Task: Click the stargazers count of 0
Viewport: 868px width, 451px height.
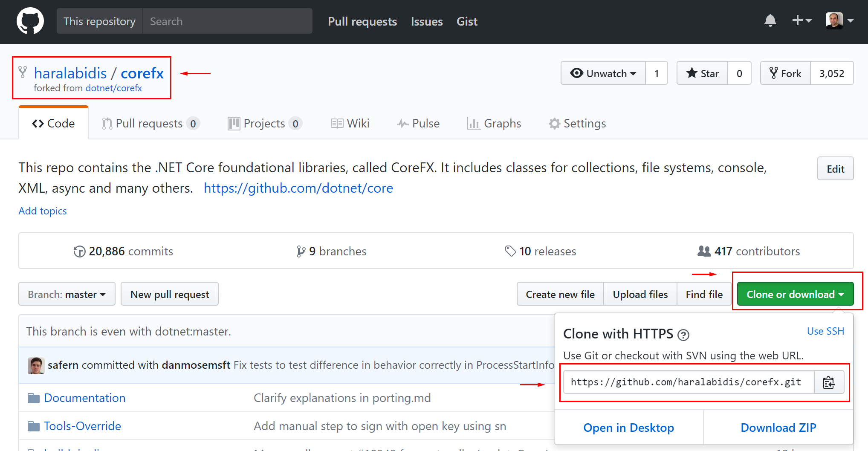Action: 739,73
